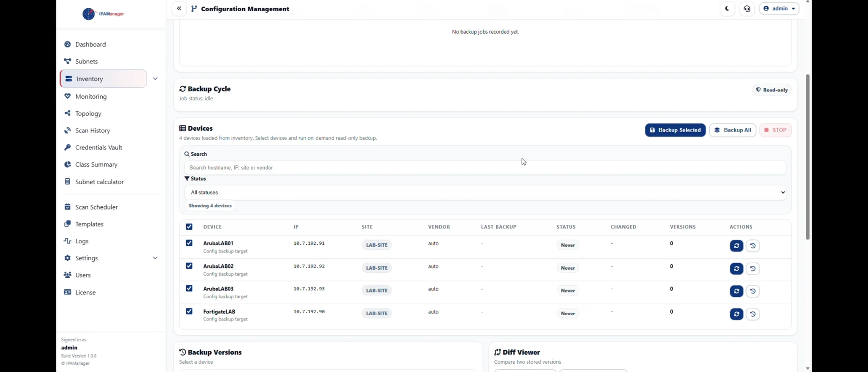
Task: Open Settings menu item
Action: (87, 258)
